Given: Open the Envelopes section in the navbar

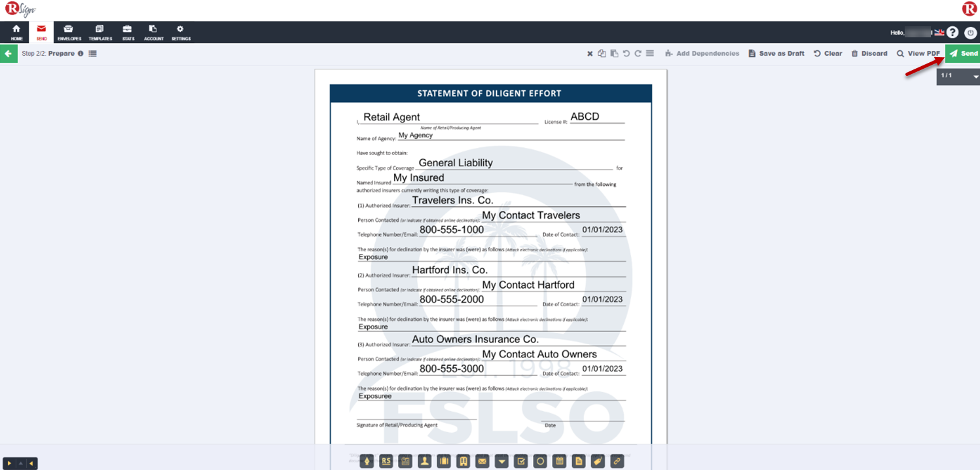Looking at the screenshot, I should pos(68,31).
